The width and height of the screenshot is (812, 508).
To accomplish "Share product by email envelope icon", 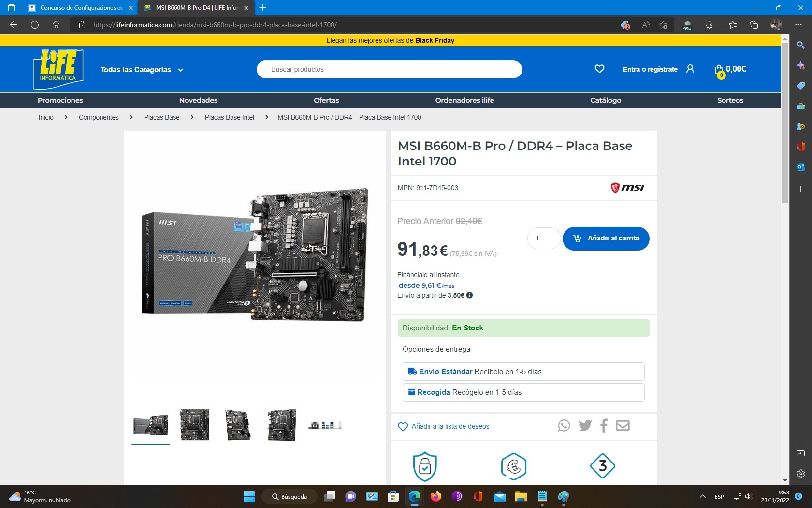I will [623, 426].
